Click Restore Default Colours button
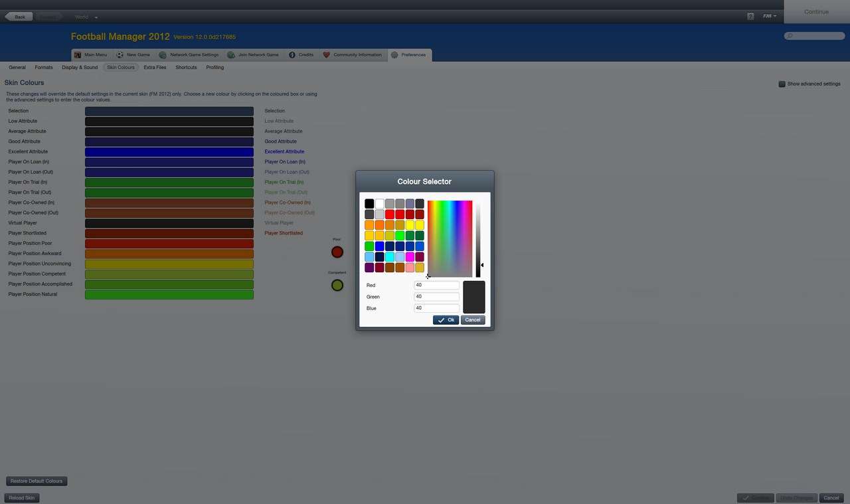The height and width of the screenshot is (504, 850). tap(37, 481)
